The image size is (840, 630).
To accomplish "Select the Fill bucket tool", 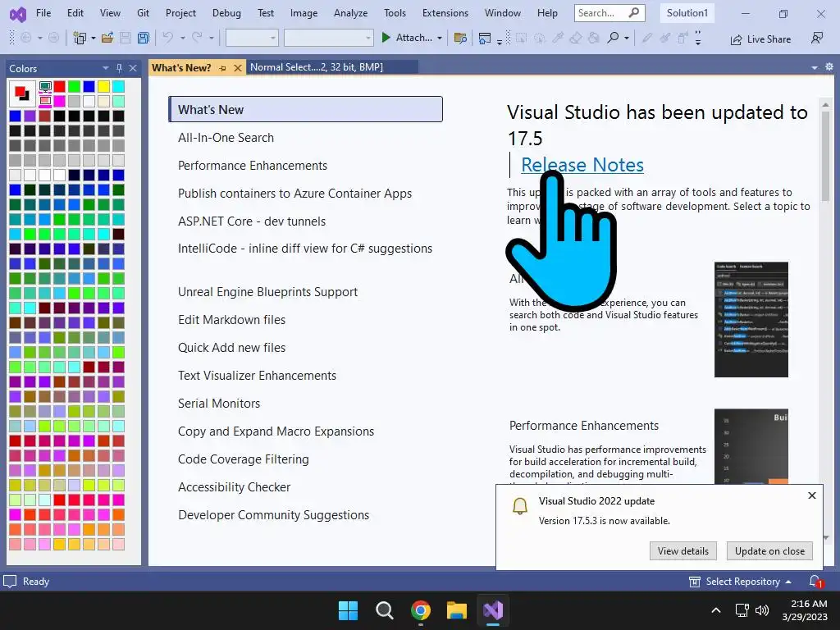I will (x=594, y=38).
